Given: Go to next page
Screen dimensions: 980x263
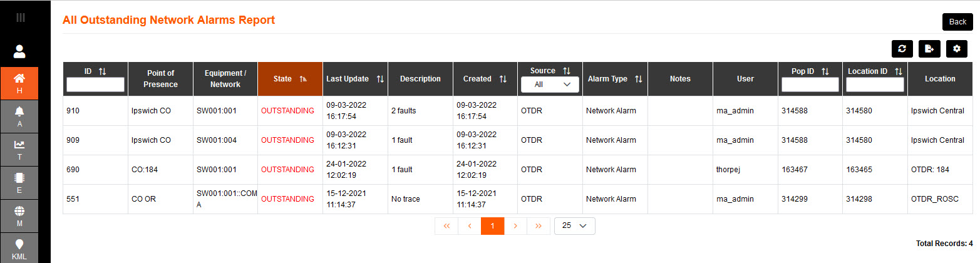Looking at the screenshot, I should point(515,226).
